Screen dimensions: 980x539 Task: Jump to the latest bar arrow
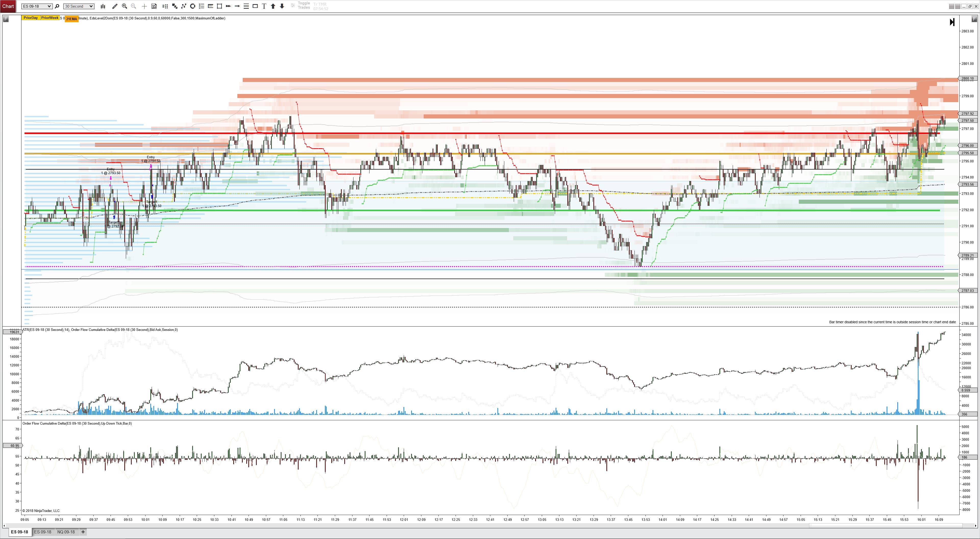coord(952,22)
